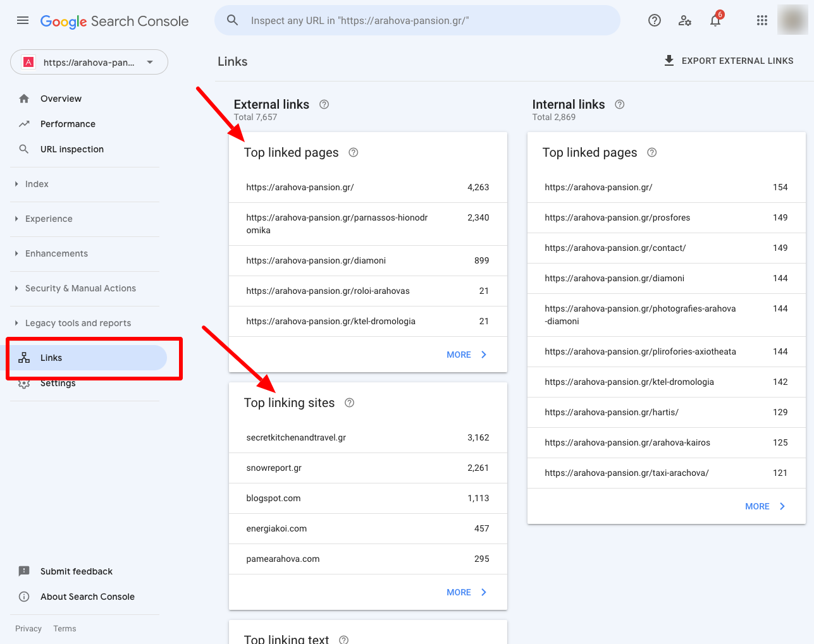
Task: Open the Help question mark icon
Action: coord(655,20)
